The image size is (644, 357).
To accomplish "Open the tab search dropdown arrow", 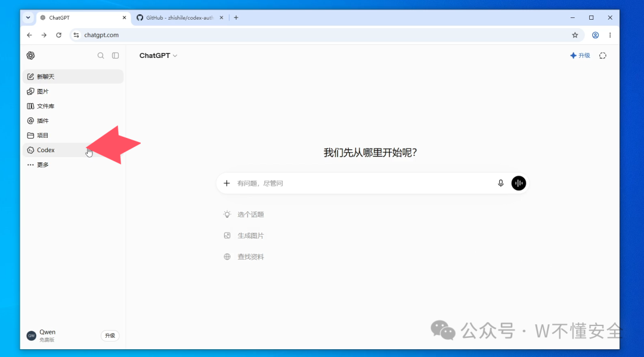I will tap(28, 18).
